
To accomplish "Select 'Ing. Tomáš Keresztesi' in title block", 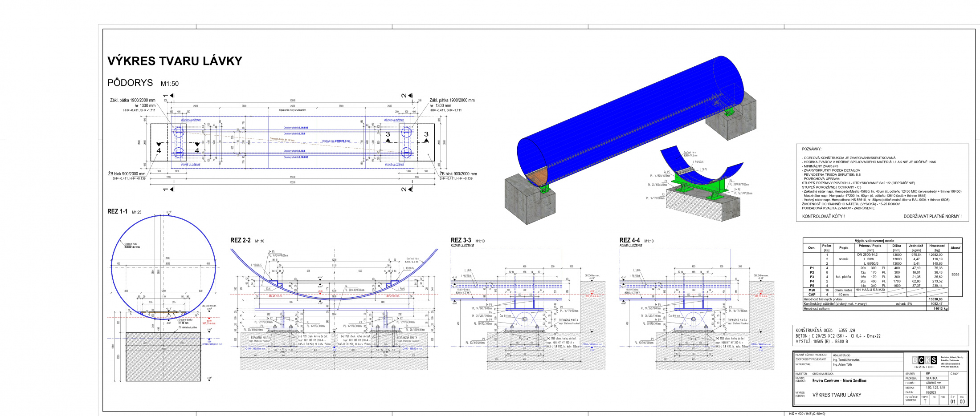I will pos(846,360).
